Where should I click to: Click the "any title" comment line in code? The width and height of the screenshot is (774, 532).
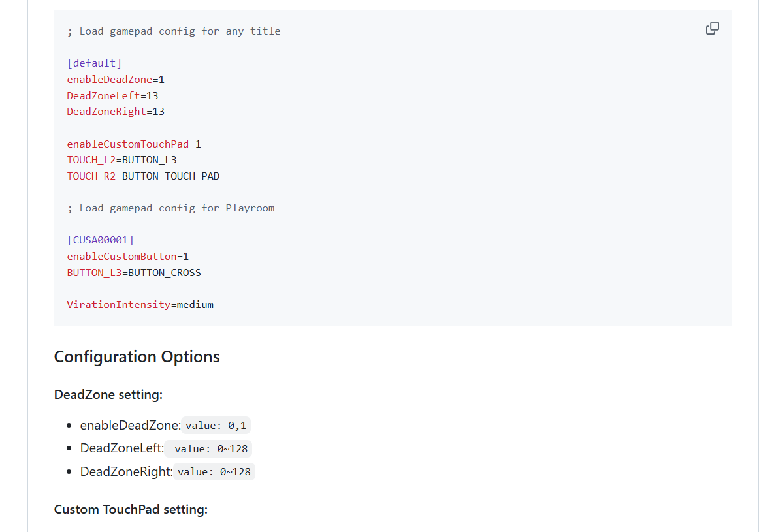point(174,31)
